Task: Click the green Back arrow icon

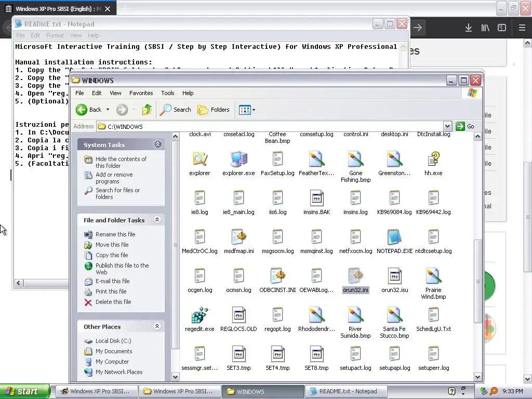Action: 82,110
